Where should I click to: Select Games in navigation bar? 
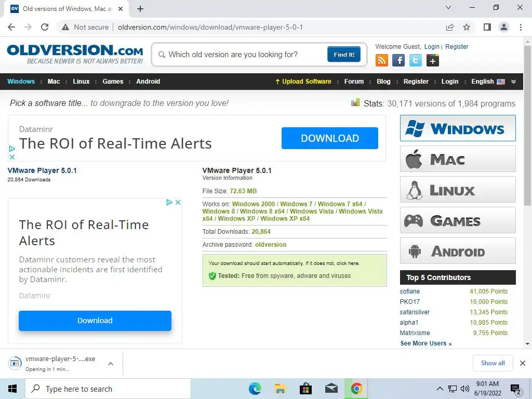[113, 82]
